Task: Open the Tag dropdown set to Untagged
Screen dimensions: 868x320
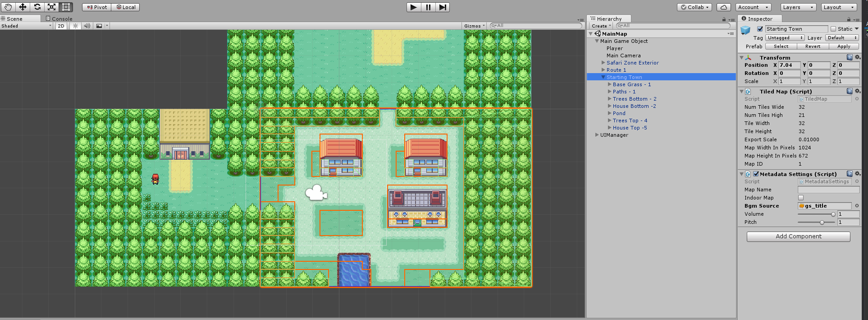Action: pos(785,38)
